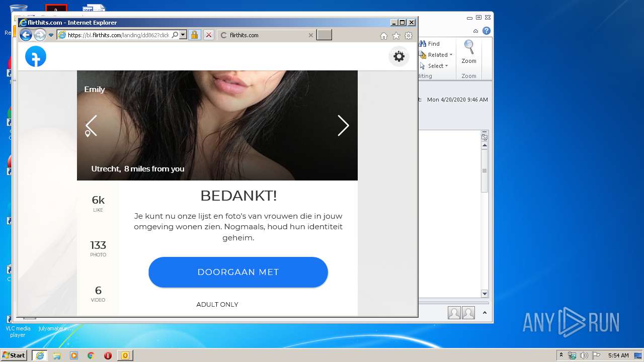The image size is (644, 362).
Task: Open the Opera taskbar icon
Action: click(x=108, y=355)
